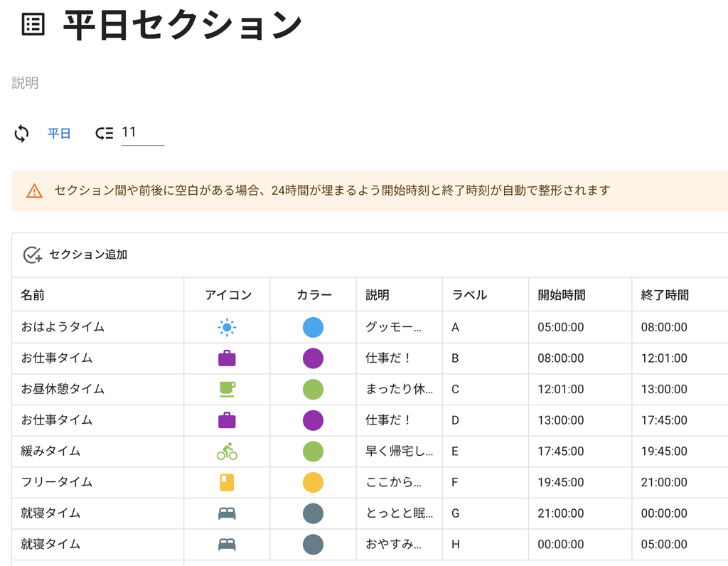Image resolution: width=728 pixels, height=566 pixels.
Task: Click the bicycle icon in 緩みタイム row
Action: coord(227,452)
